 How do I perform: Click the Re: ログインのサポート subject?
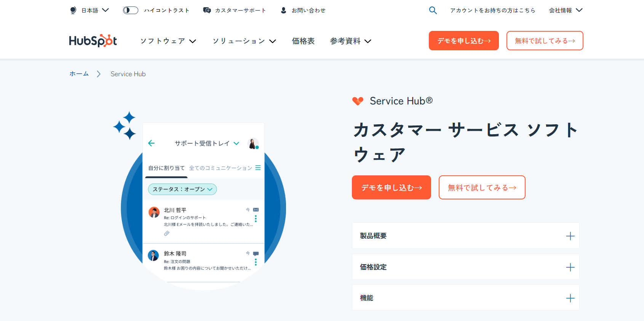click(x=185, y=218)
